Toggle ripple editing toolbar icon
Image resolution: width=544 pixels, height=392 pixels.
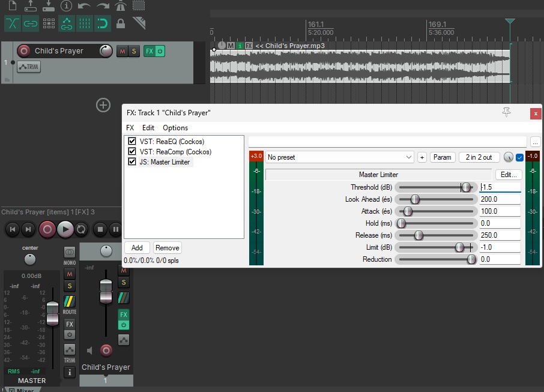[x=49, y=23]
